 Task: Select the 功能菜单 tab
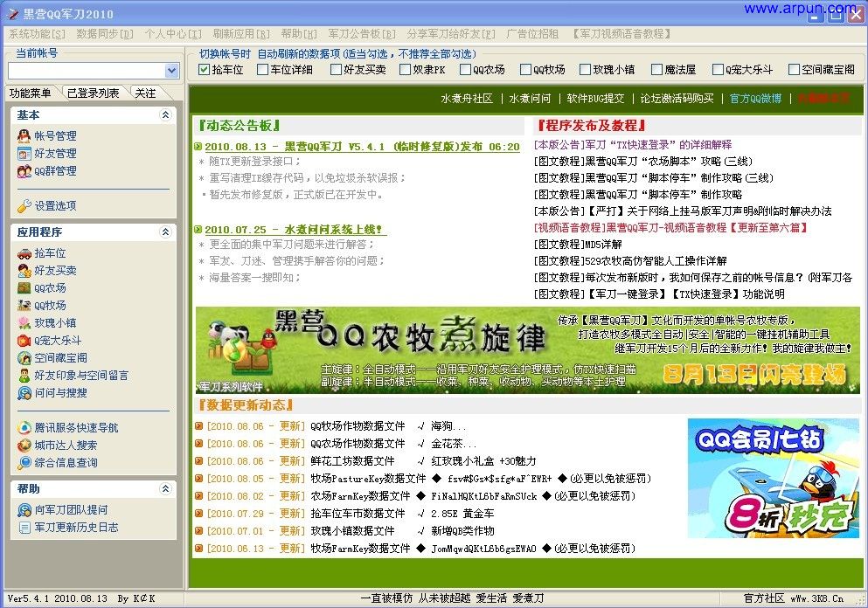click(31, 93)
